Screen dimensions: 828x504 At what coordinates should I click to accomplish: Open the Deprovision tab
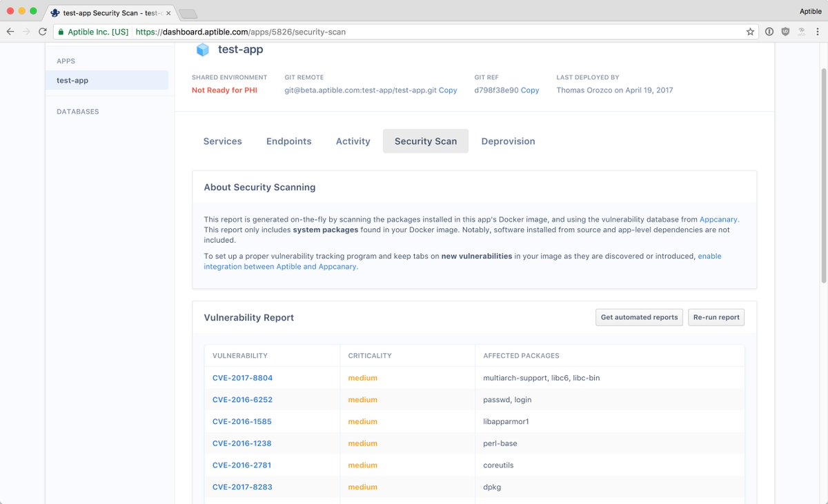point(509,141)
